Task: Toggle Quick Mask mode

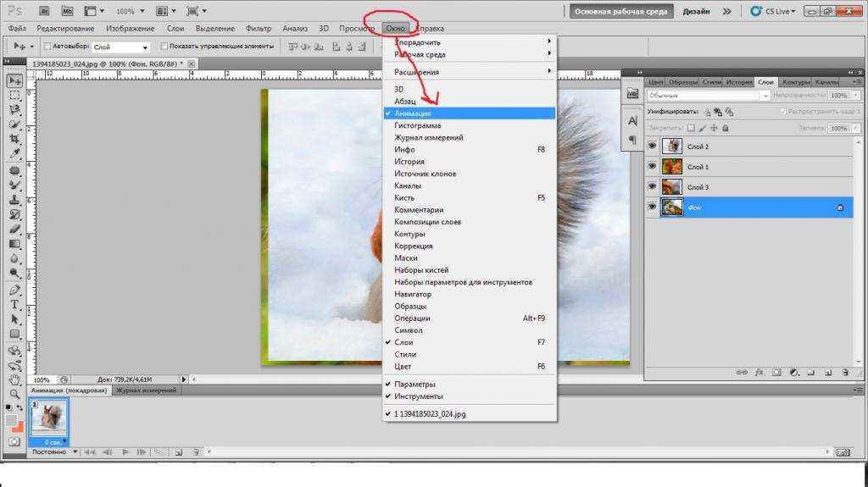Action: point(14,441)
